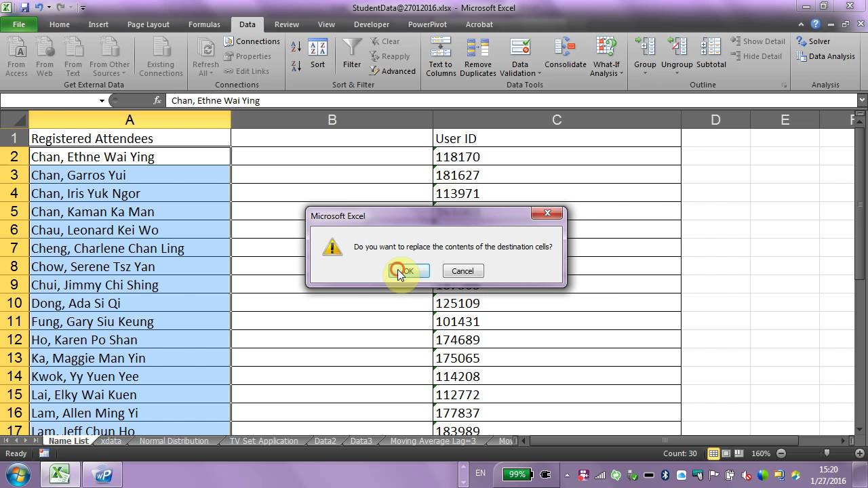
Task: Click the zoom out minus button
Action: click(781, 453)
